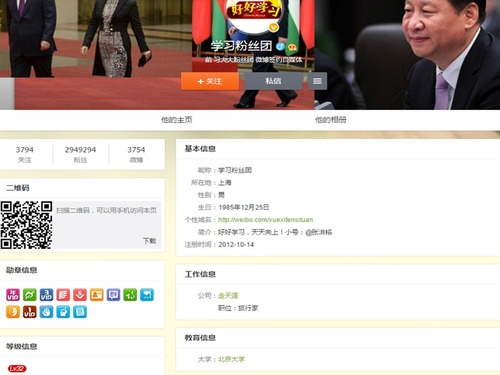
Task: Click the orange ID card badge
Action: tap(97, 295)
